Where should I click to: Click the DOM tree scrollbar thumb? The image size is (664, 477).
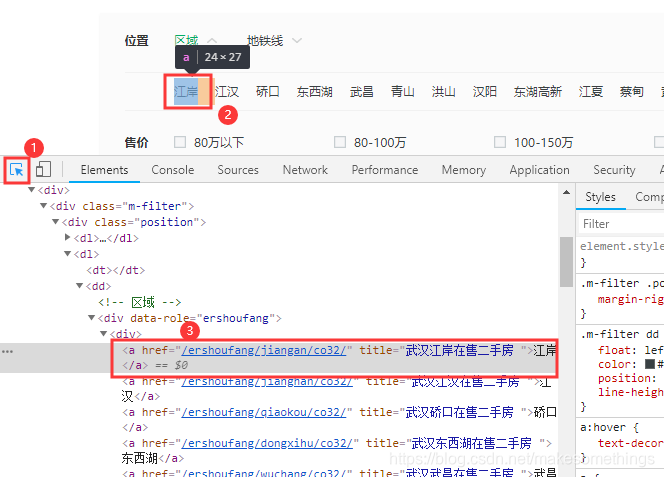[x=566, y=262]
